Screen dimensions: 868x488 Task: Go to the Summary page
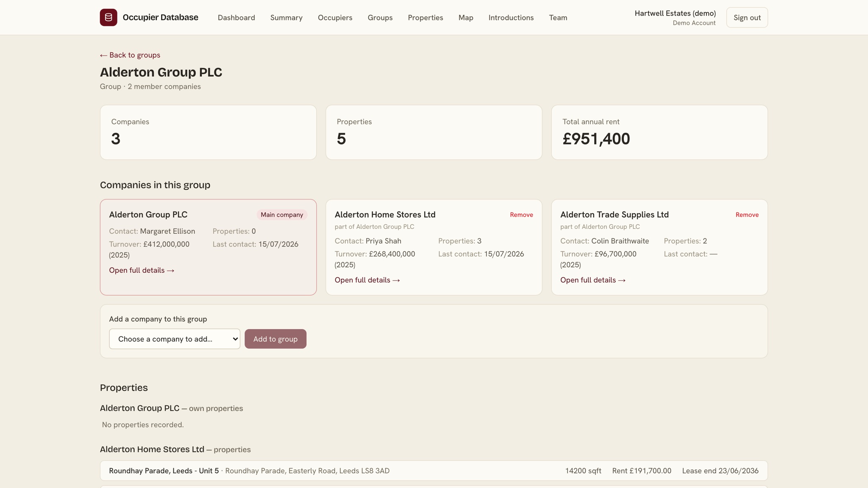[x=287, y=18]
